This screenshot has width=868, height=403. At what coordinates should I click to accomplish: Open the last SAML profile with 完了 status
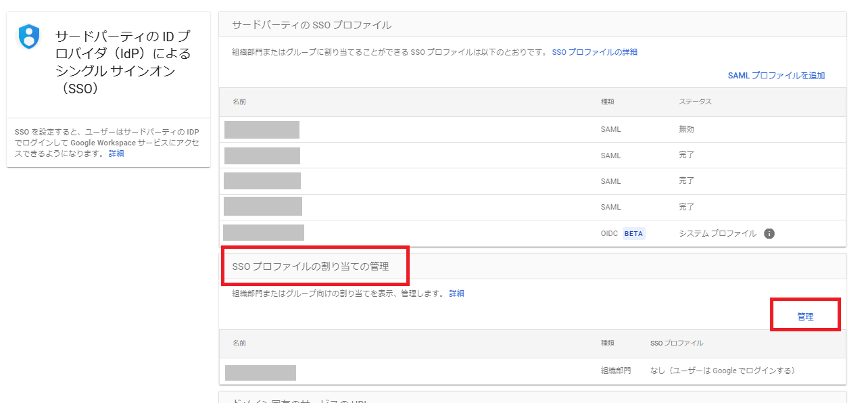pyautogui.click(x=263, y=207)
